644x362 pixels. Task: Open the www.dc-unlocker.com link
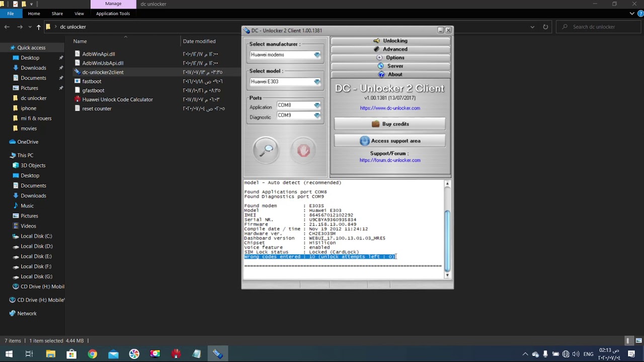pos(390,108)
